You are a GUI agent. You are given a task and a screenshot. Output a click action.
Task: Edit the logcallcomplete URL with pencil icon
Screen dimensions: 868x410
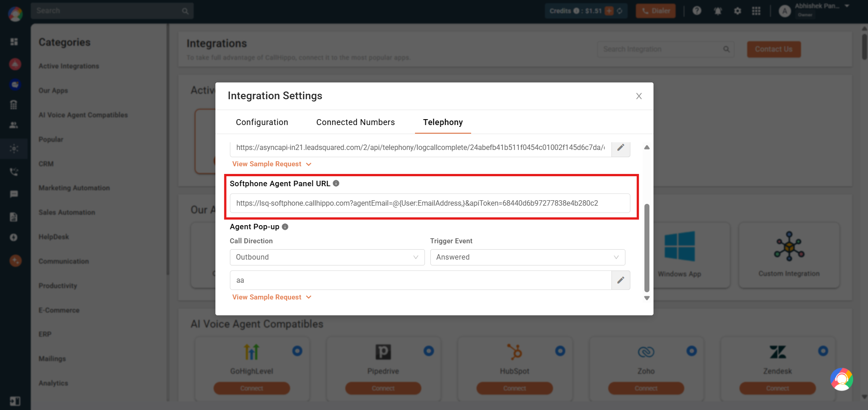(620, 148)
